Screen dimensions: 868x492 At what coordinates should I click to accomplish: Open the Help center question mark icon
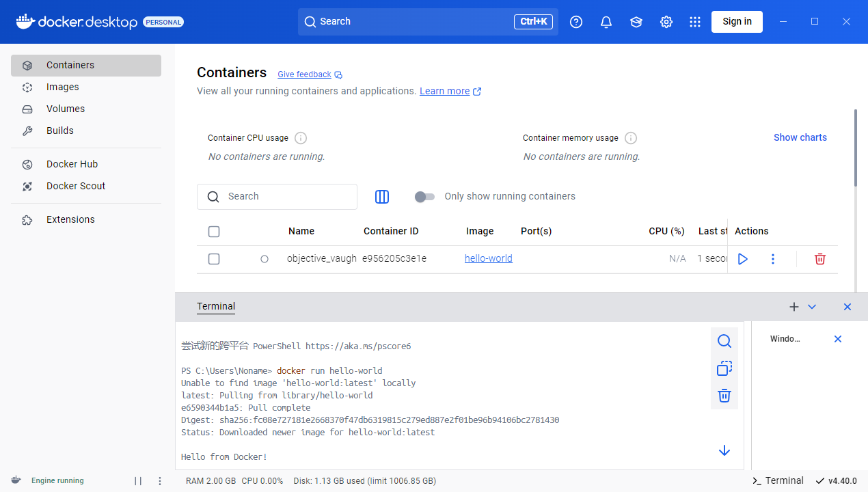click(576, 22)
